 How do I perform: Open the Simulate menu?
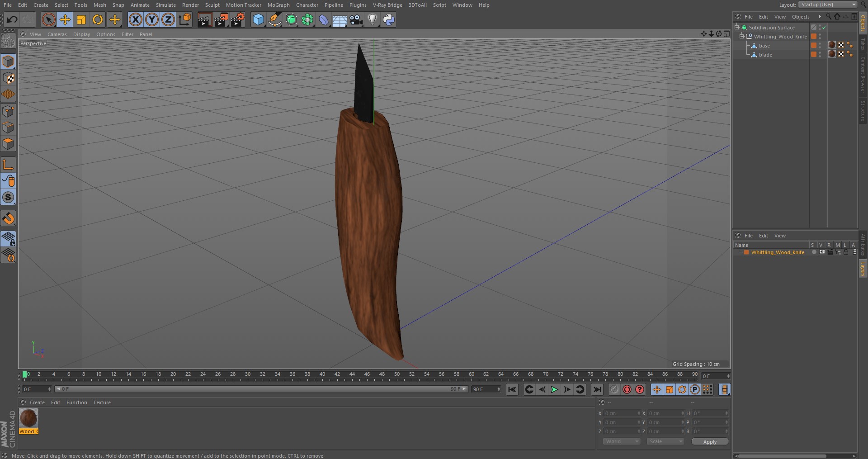[x=166, y=5]
